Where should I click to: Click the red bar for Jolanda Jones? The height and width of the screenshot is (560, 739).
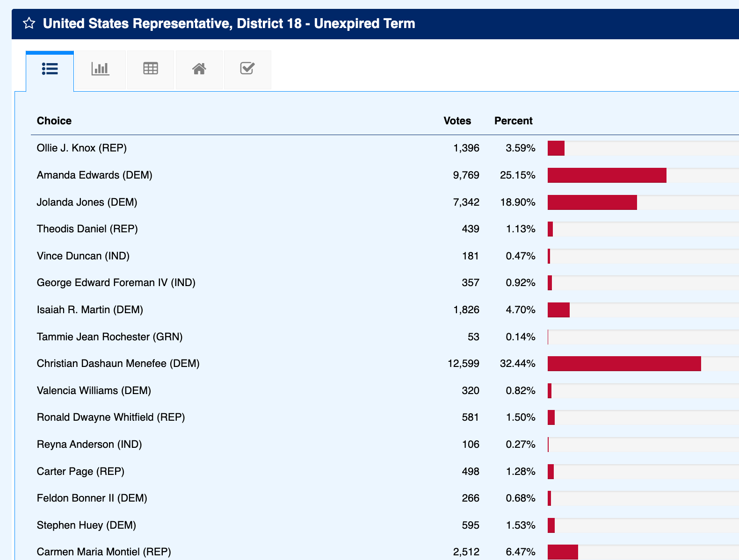click(592, 202)
